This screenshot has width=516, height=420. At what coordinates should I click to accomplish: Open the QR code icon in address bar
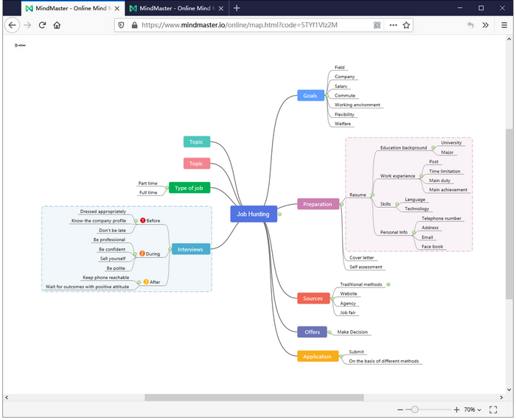pos(377,24)
